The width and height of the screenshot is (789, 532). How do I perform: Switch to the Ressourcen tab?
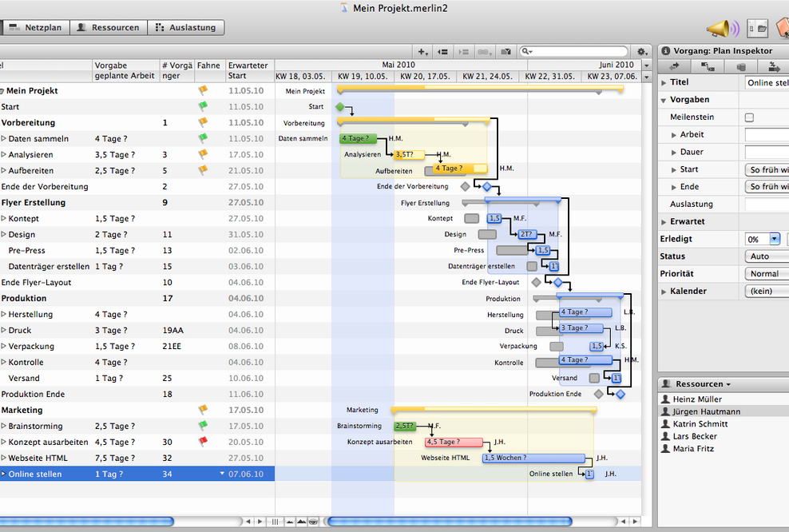108,26
